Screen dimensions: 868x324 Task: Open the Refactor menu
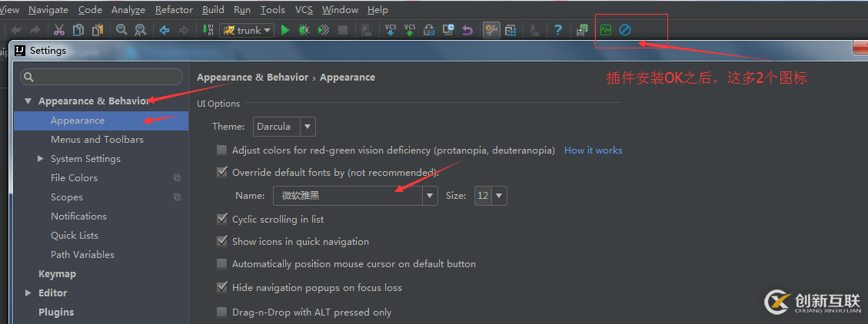tap(174, 10)
